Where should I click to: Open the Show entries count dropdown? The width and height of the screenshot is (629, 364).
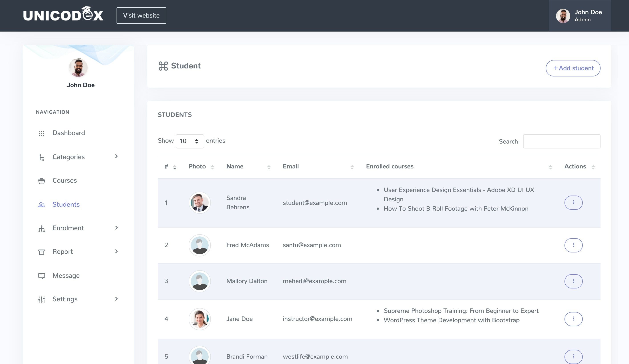pyautogui.click(x=190, y=141)
